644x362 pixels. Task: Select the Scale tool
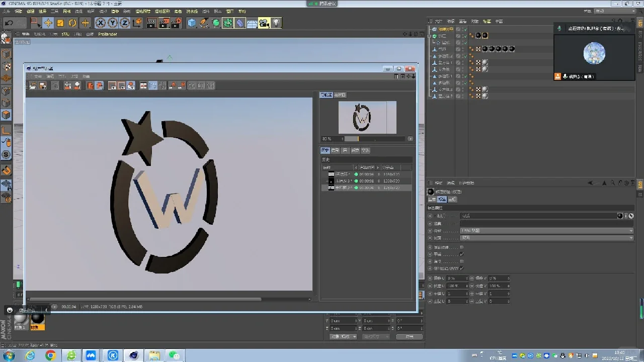60,23
